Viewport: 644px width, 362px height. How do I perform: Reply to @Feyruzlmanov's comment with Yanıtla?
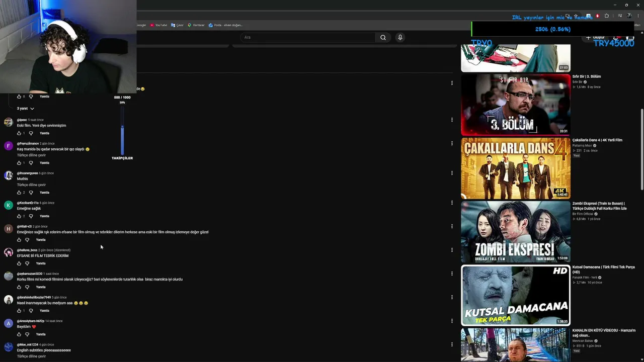[45, 163]
